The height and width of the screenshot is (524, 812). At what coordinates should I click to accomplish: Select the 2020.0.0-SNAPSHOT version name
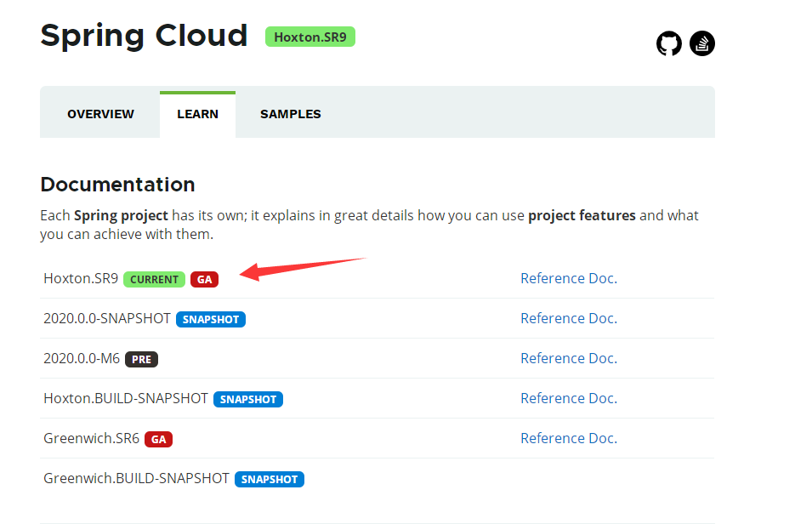click(107, 318)
